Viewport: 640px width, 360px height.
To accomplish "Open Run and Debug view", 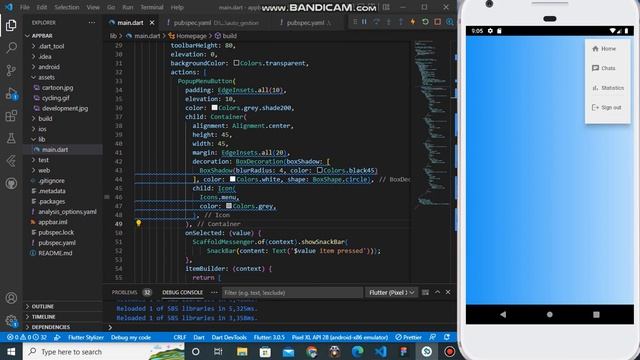I will click(11, 93).
